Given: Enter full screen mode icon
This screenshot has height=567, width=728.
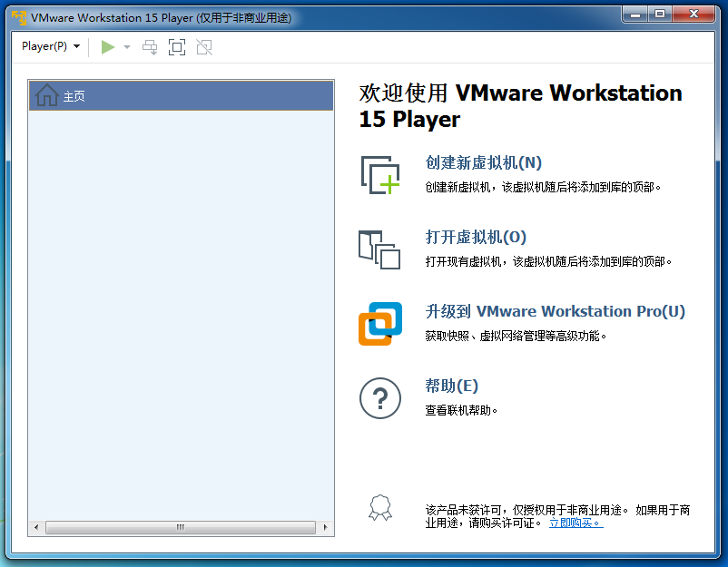Looking at the screenshot, I should point(177,47).
